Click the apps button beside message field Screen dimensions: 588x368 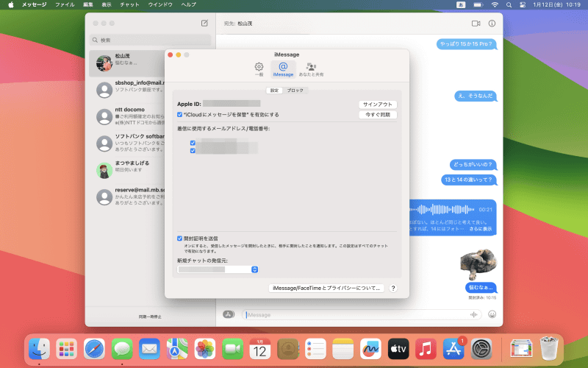pyautogui.click(x=229, y=315)
